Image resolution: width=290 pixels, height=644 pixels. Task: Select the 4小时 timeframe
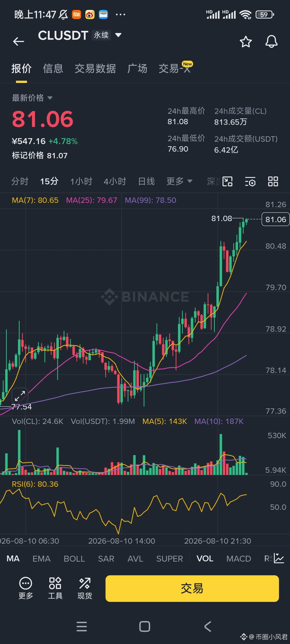click(x=115, y=181)
